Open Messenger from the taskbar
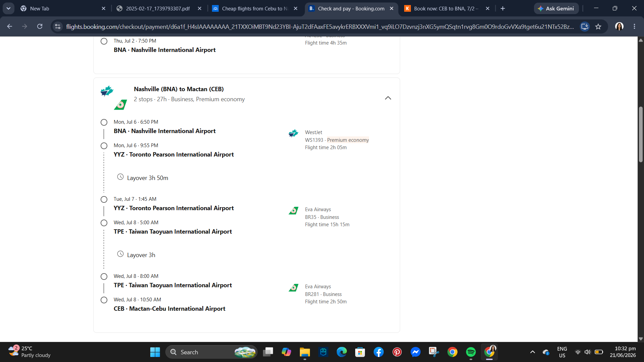Viewport: 644px width, 362px height. [x=416, y=352]
